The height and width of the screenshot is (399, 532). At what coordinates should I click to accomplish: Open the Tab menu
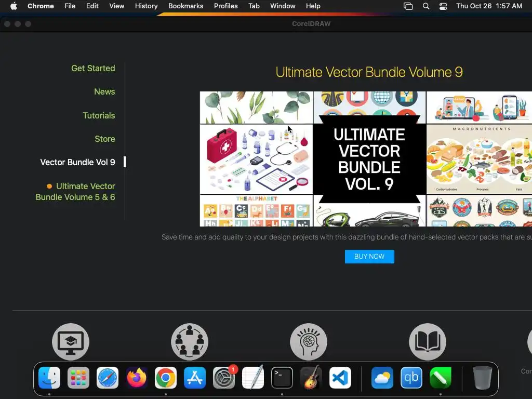pyautogui.click(x=254, y=6)
